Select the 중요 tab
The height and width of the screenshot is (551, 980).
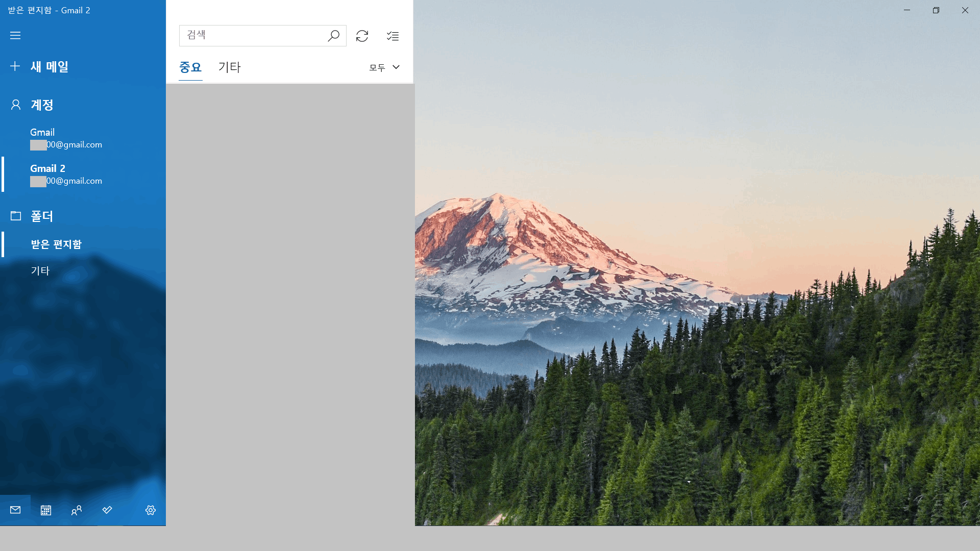190,67
